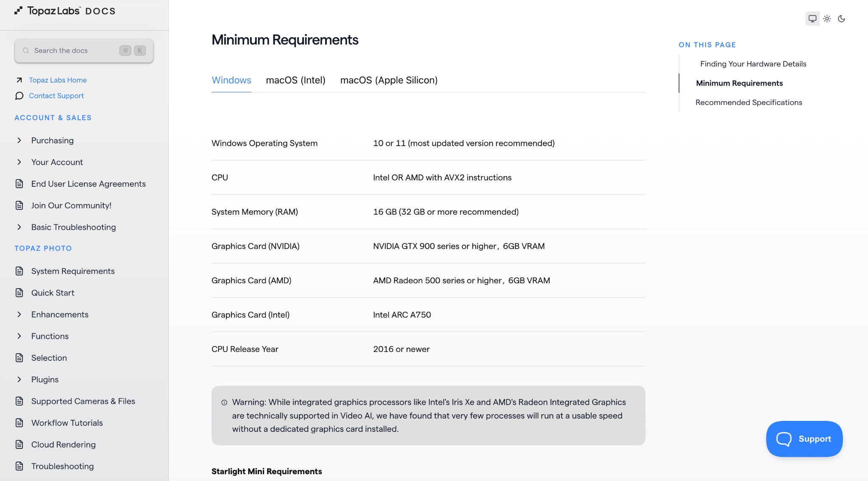Click the Contact Support chat bubble icon
868x481 pixels.
19,96
